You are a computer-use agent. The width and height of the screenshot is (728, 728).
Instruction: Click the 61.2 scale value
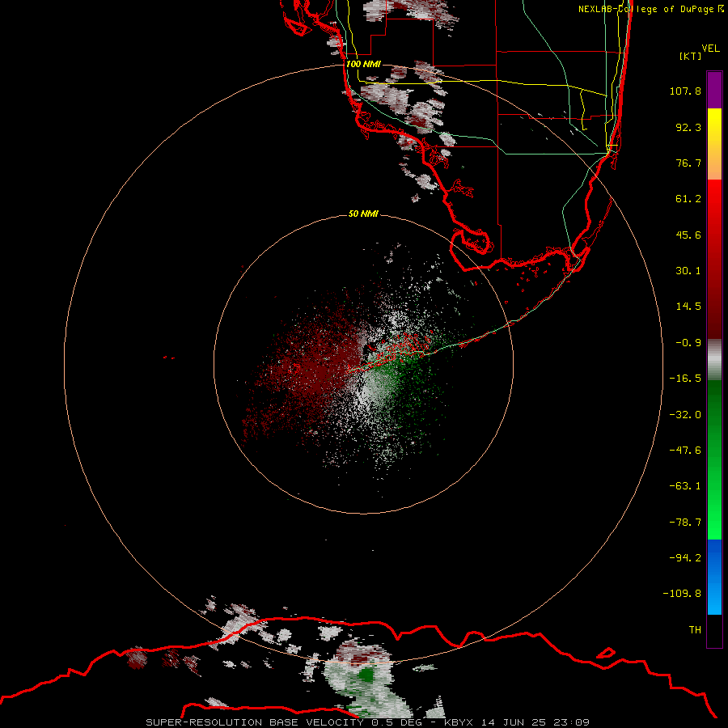point(688,199)
